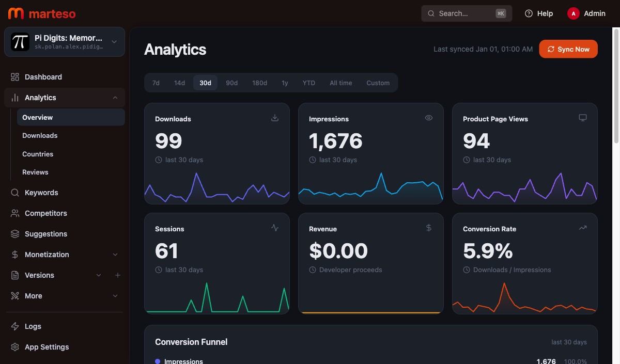Click the Impressions sparkline chart

coord(371,188)
